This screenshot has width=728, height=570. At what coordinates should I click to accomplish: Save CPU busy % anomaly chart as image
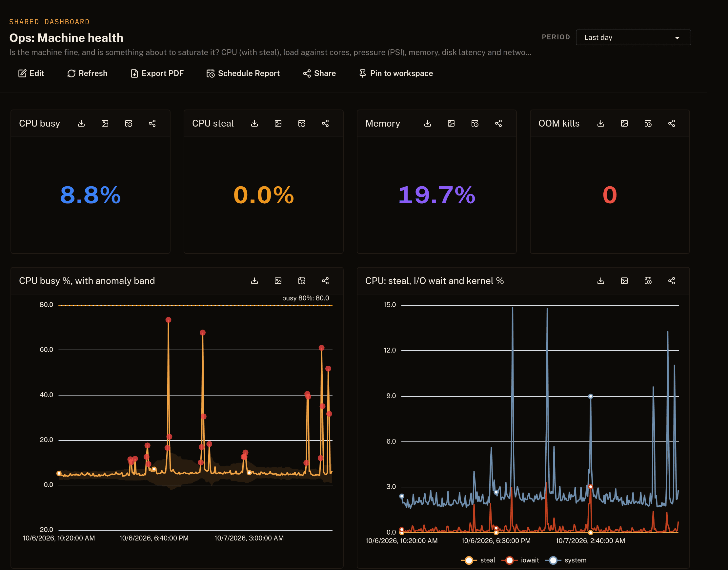tap(278, 281)
